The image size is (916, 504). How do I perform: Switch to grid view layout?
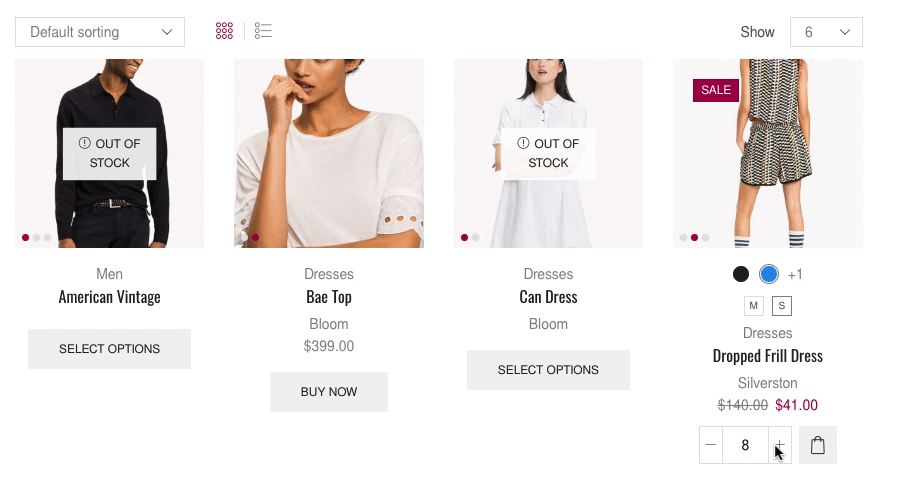pos(224,32)
